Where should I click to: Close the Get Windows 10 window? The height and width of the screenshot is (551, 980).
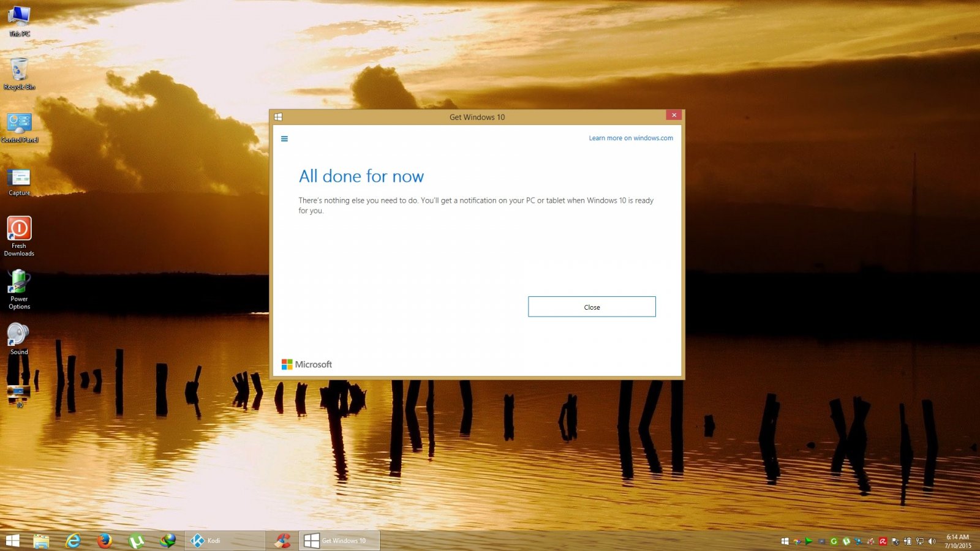point(674,115)
